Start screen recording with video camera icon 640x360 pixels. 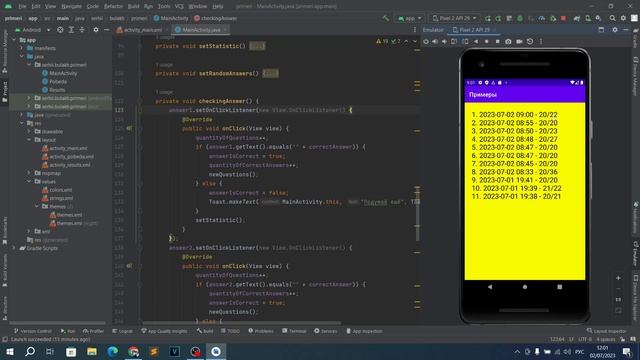pyautogui.click(x=519, y=41)
